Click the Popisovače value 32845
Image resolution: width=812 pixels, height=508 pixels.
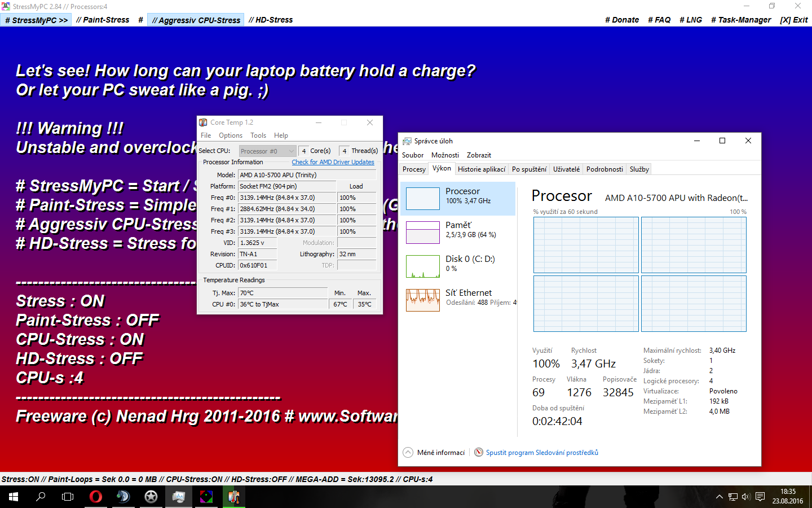[618, 392]
